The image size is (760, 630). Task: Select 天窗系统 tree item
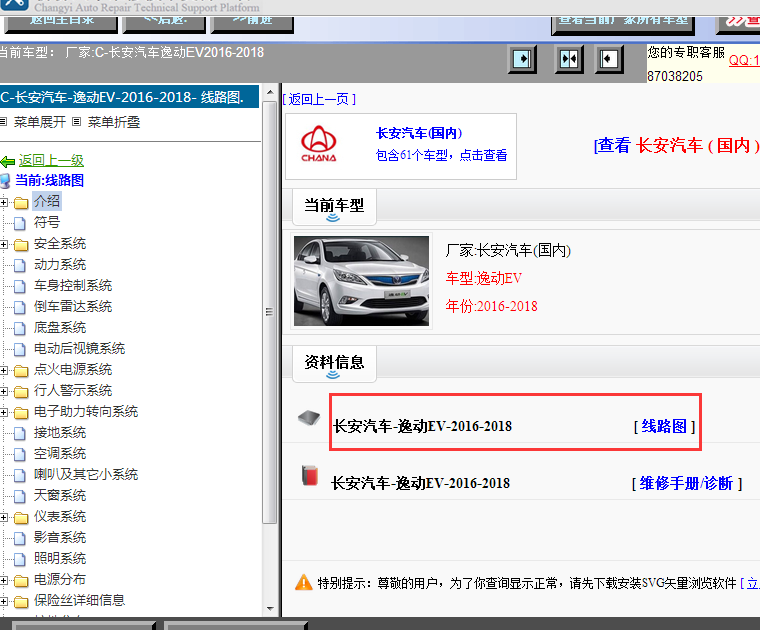pyautogui.click(x=60, y=495)
